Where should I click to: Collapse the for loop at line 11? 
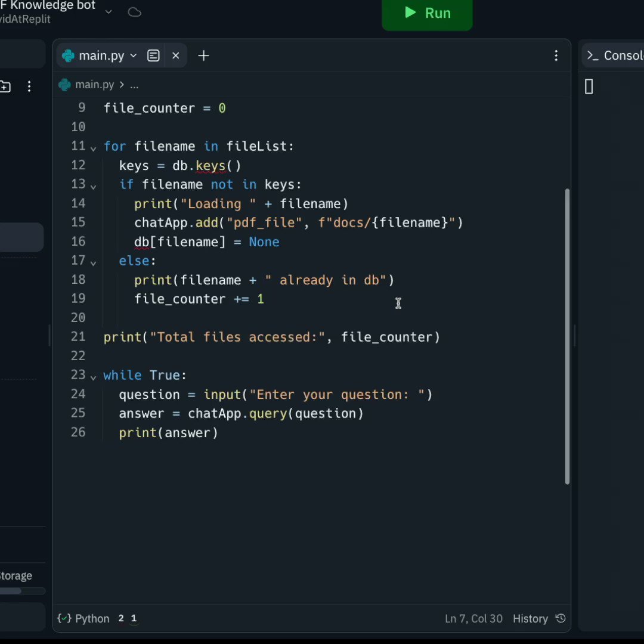pos(93,148)
